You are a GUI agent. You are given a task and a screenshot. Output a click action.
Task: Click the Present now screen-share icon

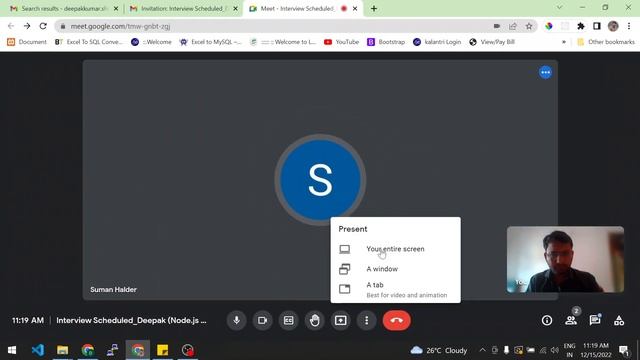tap(341, 320)
